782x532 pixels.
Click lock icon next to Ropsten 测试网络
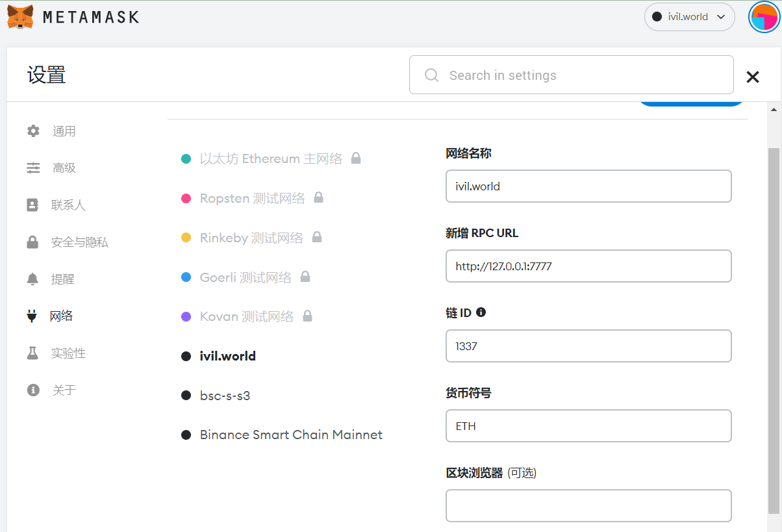318,197
